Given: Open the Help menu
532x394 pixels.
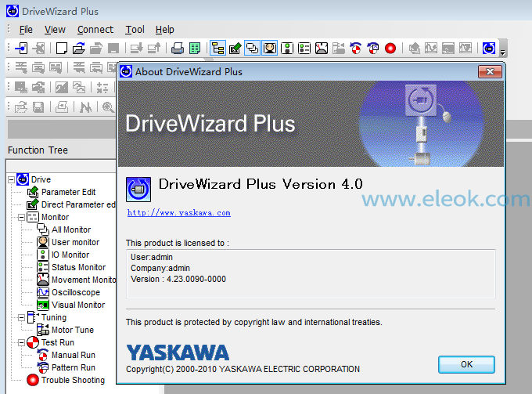Looking at the screenshot, I should (165, 30).
